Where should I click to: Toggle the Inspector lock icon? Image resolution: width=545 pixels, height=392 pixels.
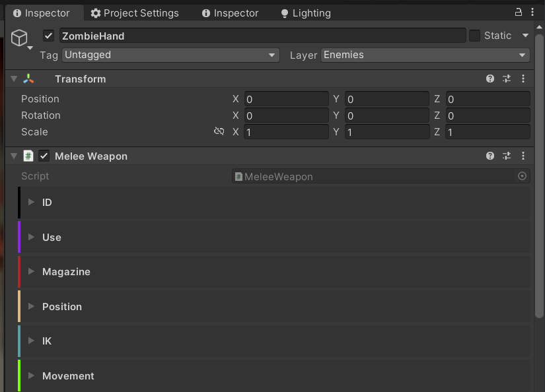(518, 12)
